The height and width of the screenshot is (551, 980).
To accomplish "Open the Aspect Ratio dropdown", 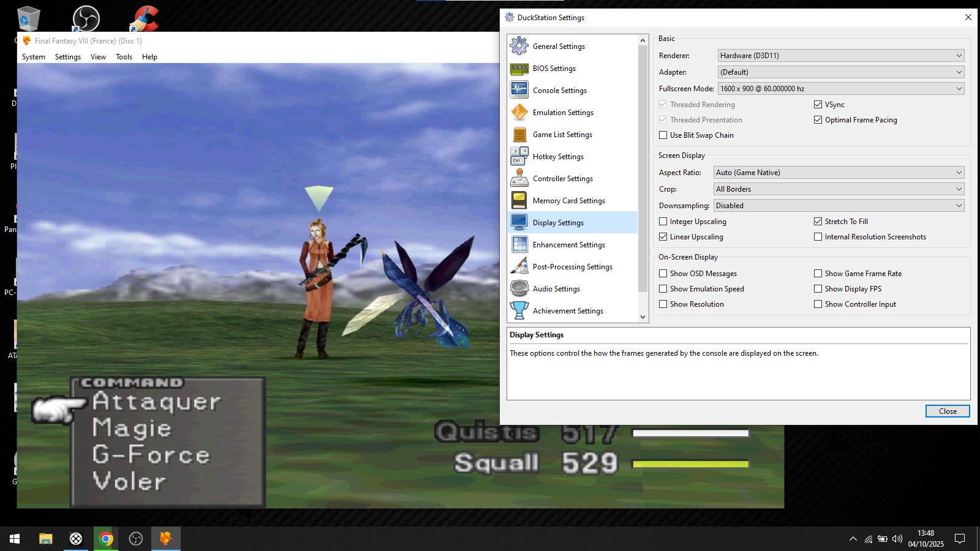I will click(839, 173).
